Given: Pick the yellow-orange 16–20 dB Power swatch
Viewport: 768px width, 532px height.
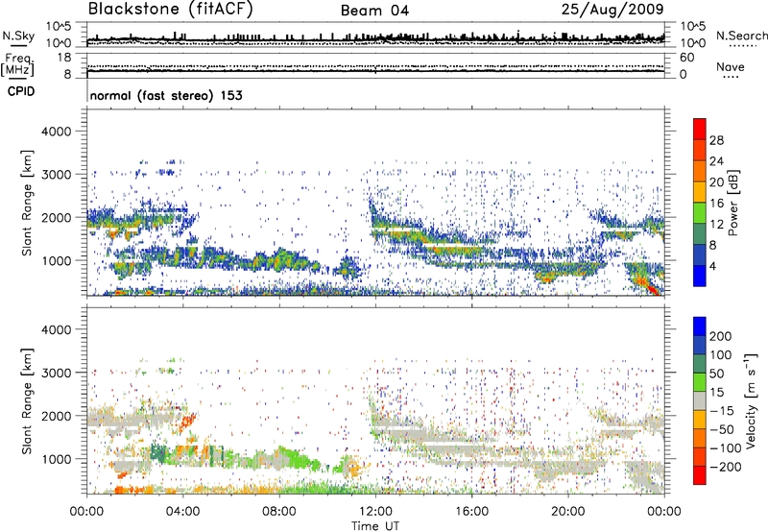Looking at the screenshot, I should click(700, 192).
